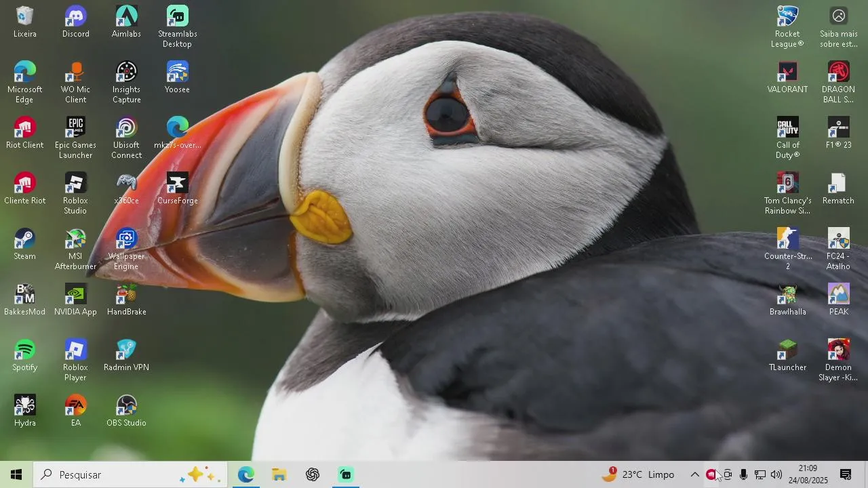
Task: Open the Lixeira recycle bin icon
Action: point(24,22)
